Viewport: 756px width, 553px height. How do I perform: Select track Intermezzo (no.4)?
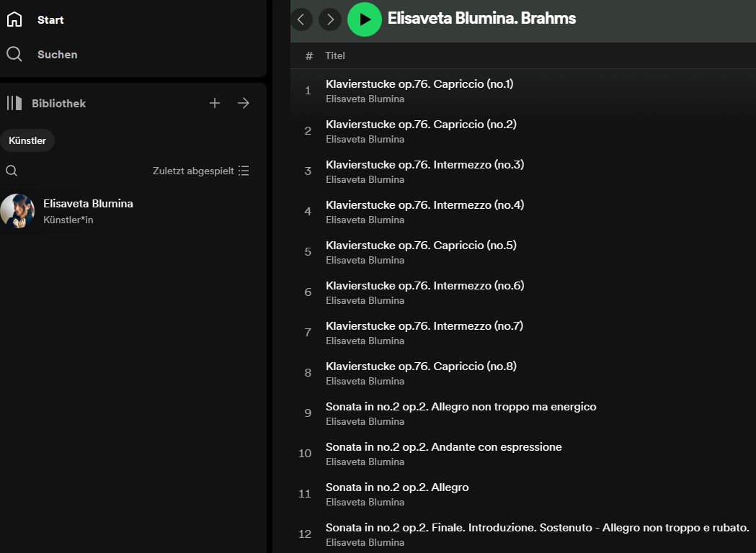coord(424,205)
